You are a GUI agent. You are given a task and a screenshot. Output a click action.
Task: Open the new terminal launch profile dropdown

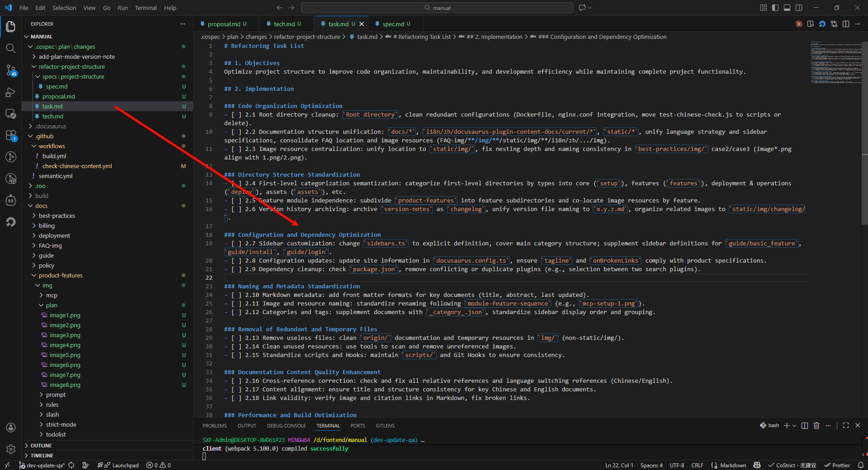tap(794, 425)
